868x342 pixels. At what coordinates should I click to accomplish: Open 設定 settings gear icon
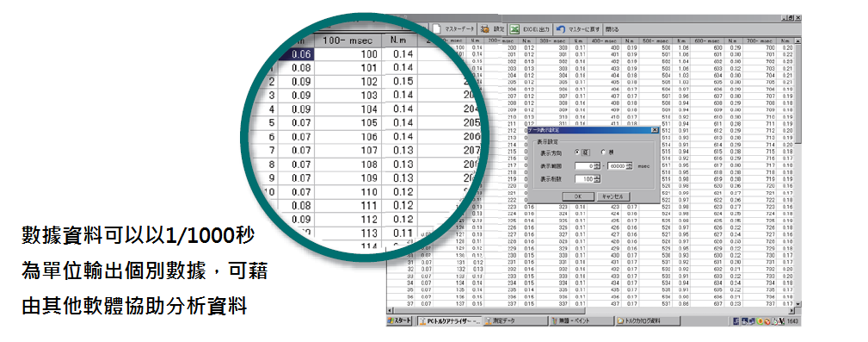(x=485, y=28)
